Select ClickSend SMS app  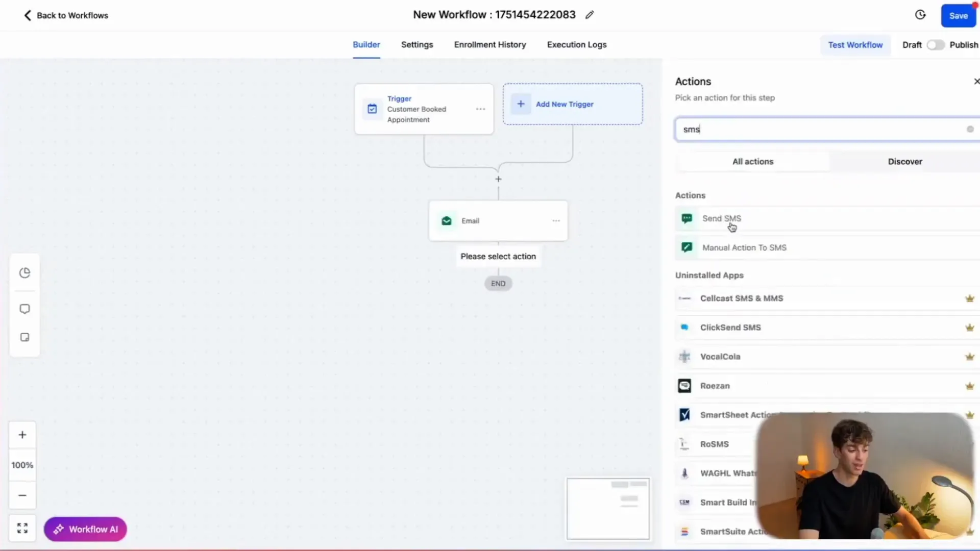coord(827,328)
